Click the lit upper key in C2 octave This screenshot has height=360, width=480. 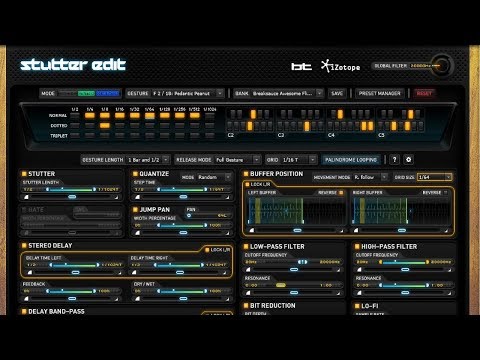point(253,114)
